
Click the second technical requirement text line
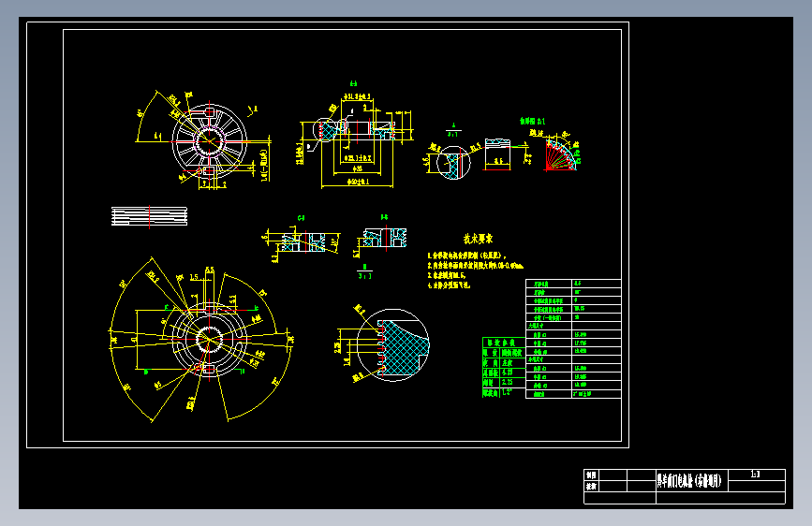point(475,266)
